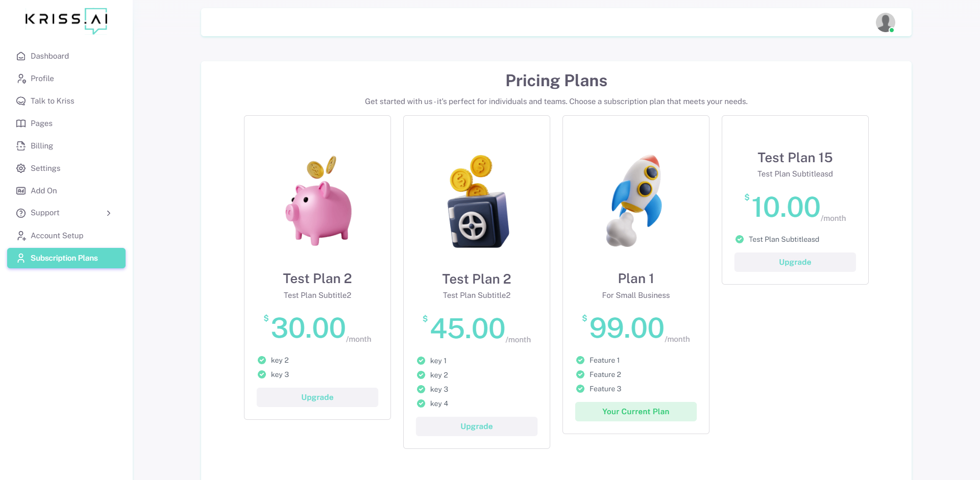Select the Add On icon
Viewport: 980px width, 480px height.
point(21,191)
